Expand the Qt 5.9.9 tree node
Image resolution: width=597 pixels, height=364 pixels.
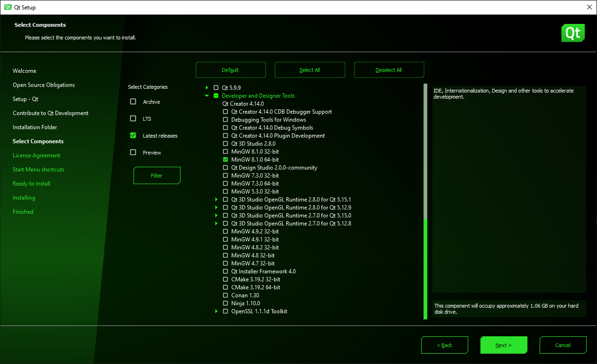(x=207, y=88)
